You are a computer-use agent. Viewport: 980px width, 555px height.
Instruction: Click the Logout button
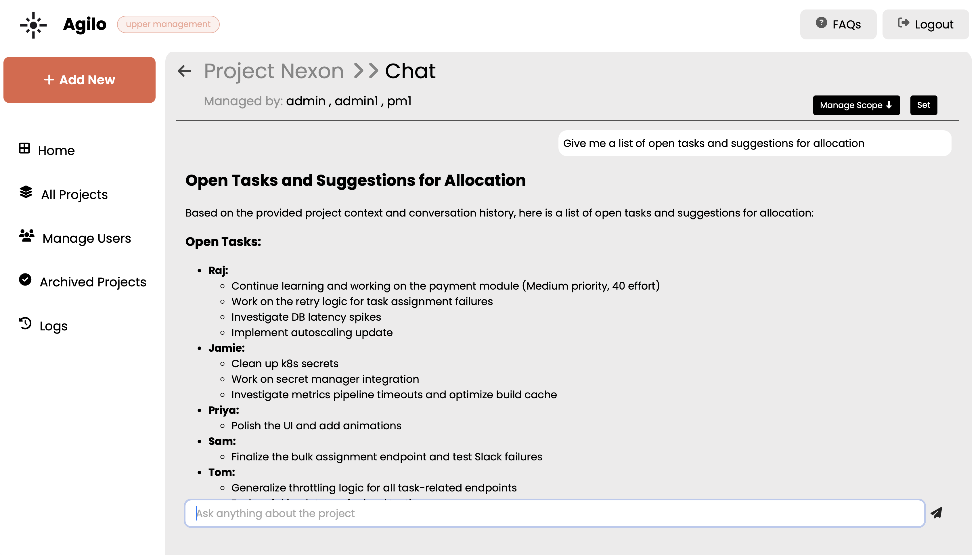pyautogui.click(x=925, y=25)
